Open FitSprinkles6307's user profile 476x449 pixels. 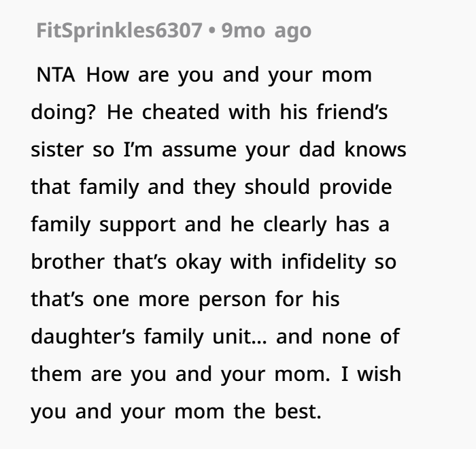[x=118, y=30]
